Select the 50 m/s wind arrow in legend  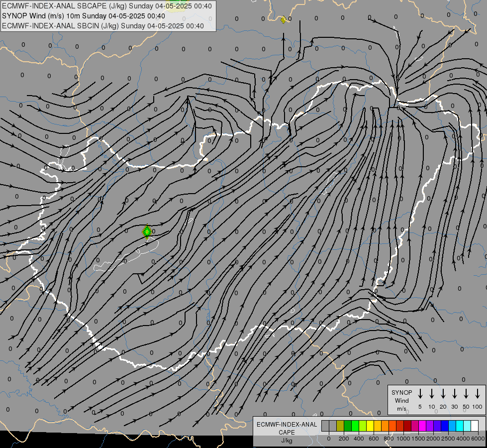tap(466, 394)
